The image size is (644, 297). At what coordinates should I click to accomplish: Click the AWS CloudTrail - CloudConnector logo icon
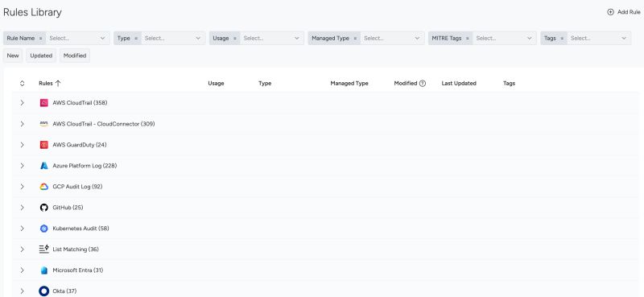coord(44,124)
